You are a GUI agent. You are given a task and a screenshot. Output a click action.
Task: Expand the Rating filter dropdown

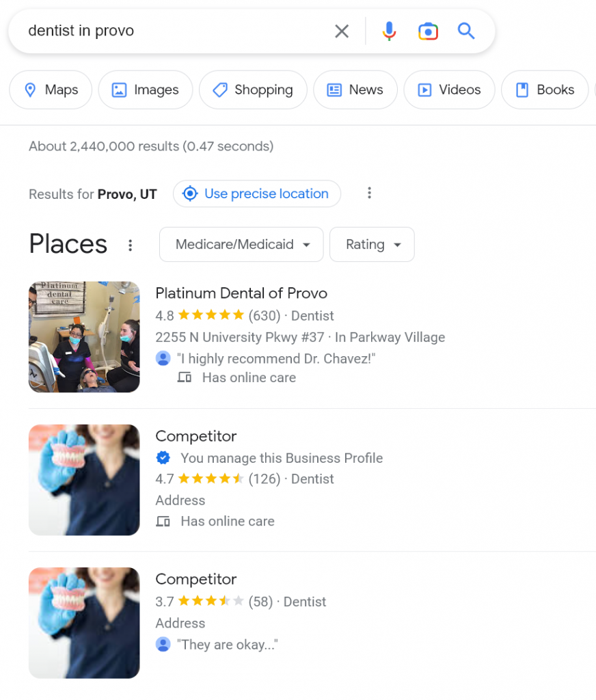372,244
